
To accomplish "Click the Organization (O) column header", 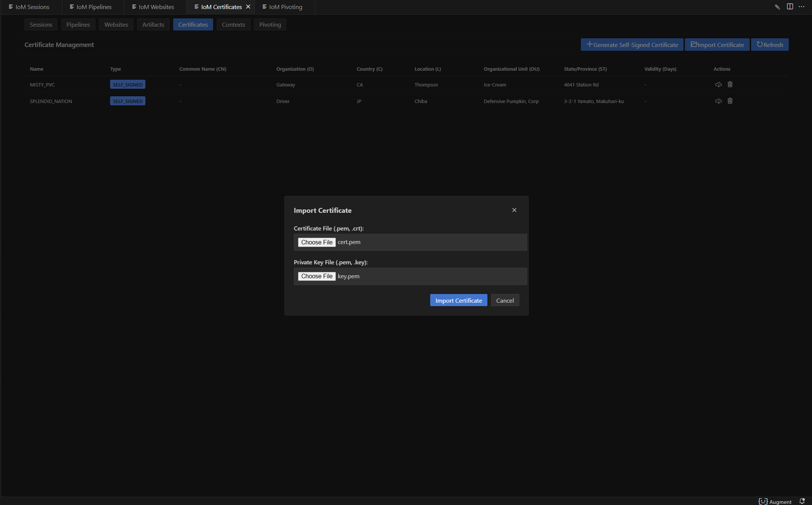I will coord(295,69).
